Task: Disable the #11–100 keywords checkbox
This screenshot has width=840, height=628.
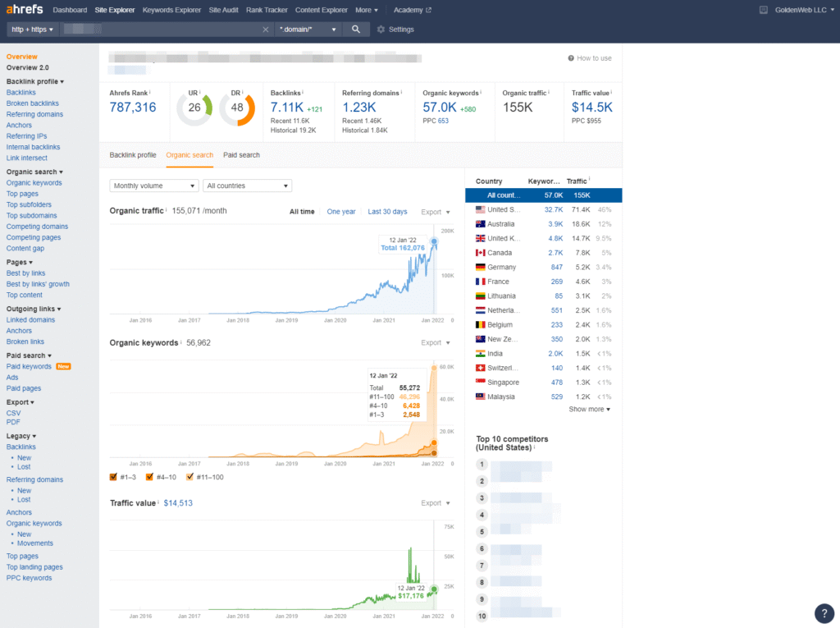Action: [190, 477]
